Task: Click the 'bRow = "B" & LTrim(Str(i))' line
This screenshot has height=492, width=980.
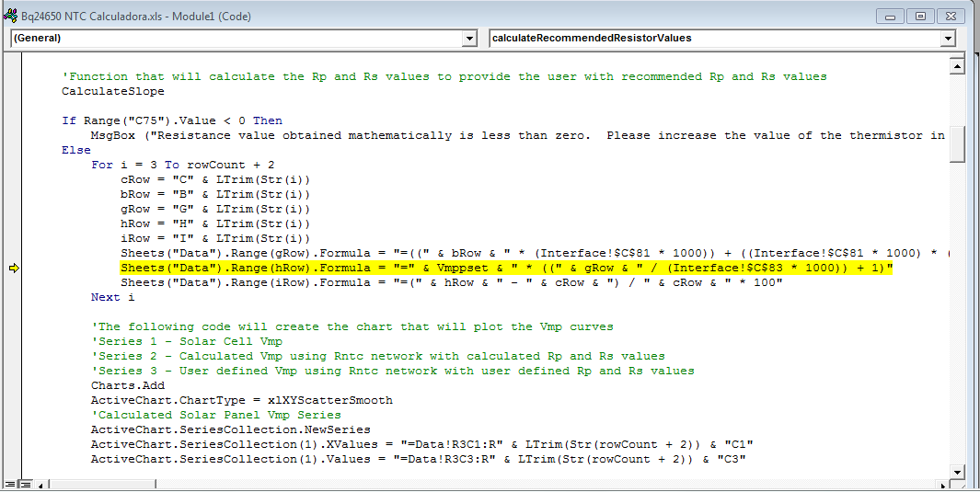Action: (215, 194)
